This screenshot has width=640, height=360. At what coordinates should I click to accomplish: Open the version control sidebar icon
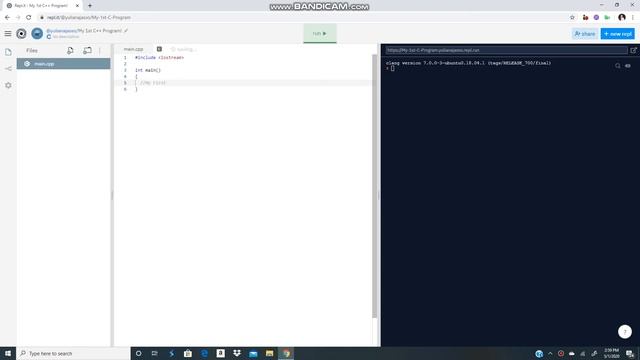tap(8, 69)
